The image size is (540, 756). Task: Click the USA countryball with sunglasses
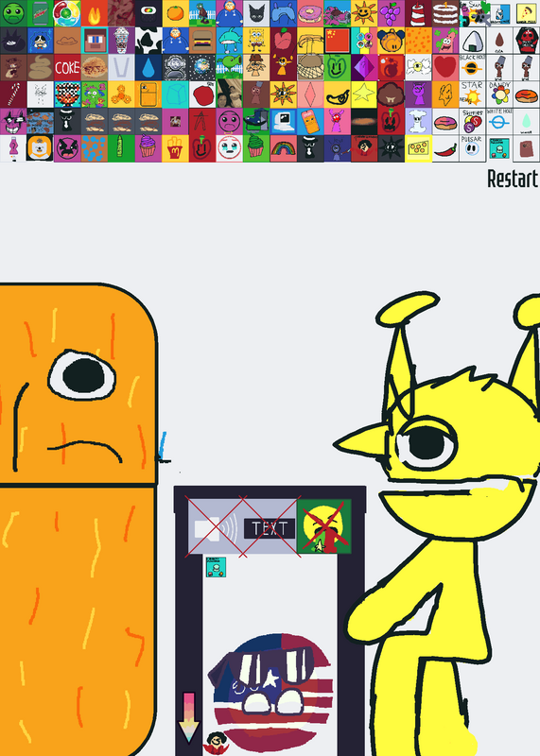point(270,693)
